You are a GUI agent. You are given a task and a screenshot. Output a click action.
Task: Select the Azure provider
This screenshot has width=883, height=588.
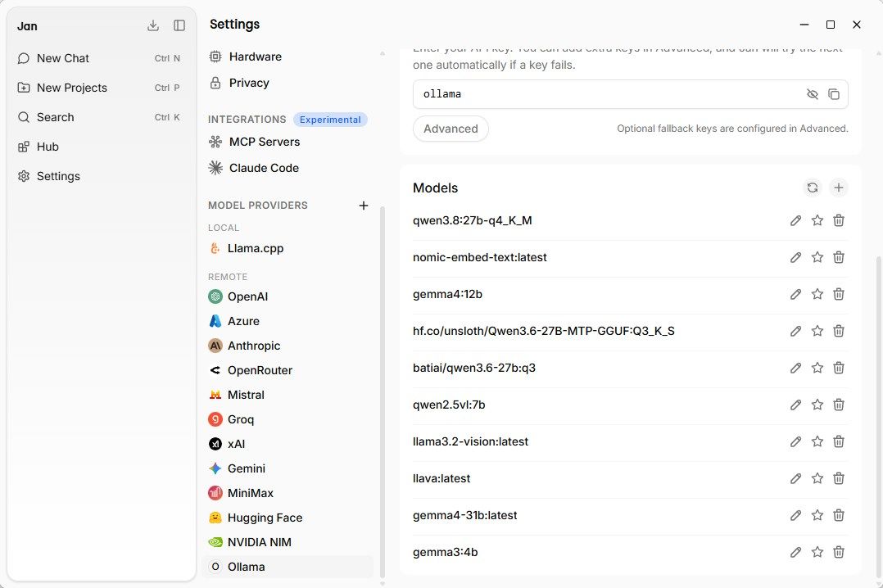point(288,321)
